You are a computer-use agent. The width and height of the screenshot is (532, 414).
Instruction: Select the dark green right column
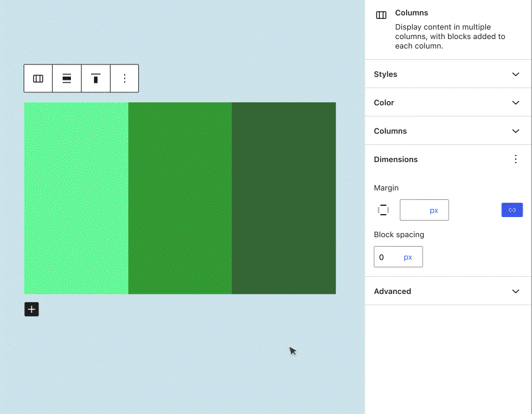tap(284, 198)
